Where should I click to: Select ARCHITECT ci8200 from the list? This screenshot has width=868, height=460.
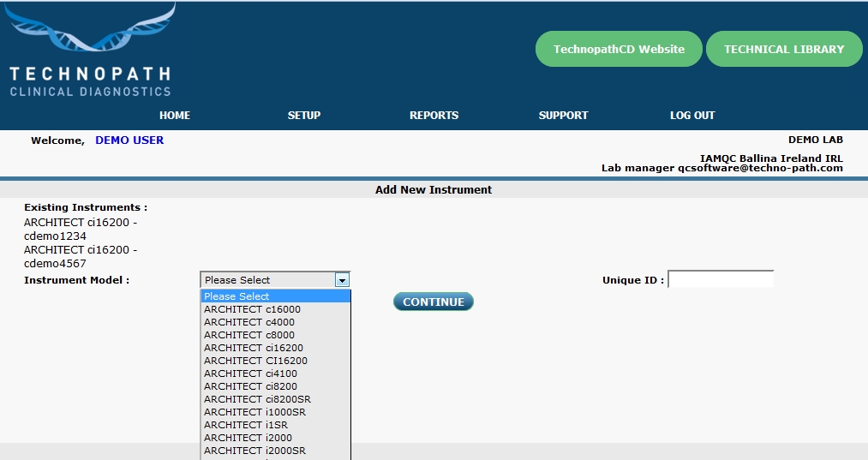pos(275,385)
